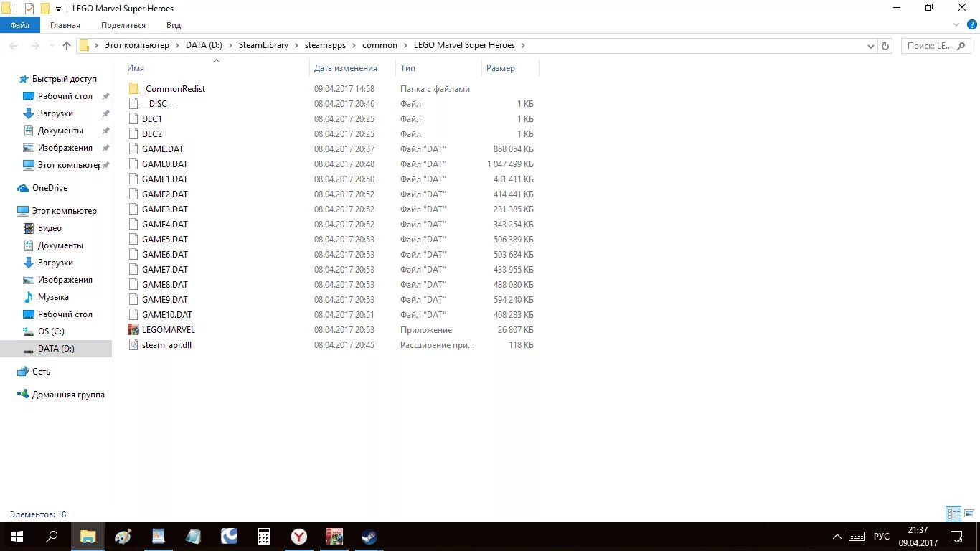Open the Action Center notifications icon
The image size is (980, 551).
coord(956,537)
